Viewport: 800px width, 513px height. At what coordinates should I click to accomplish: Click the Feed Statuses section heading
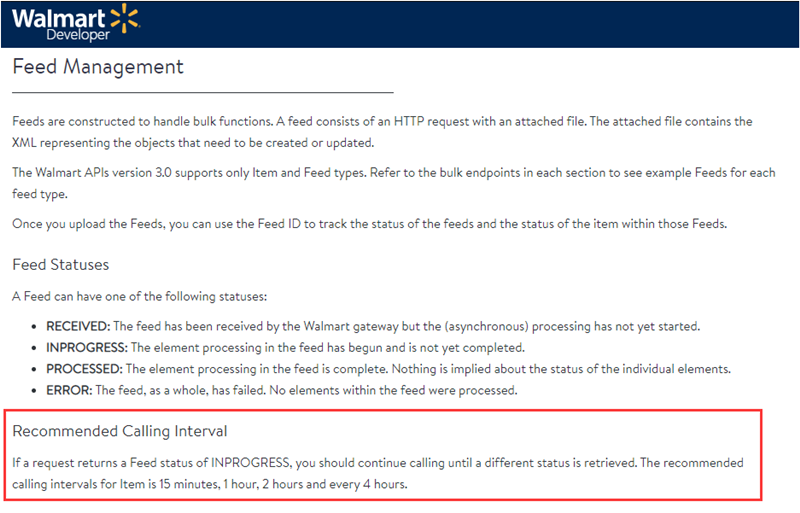[61, 265]
